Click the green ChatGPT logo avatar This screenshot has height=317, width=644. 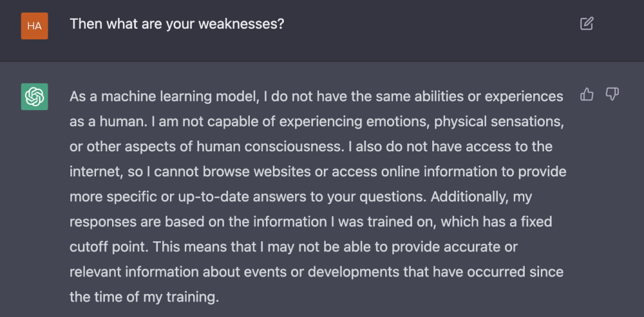click(x=35, y=97)
